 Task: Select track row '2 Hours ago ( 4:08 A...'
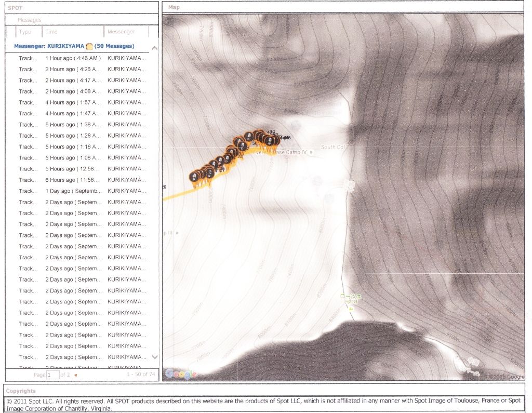(x=82, y=91)
